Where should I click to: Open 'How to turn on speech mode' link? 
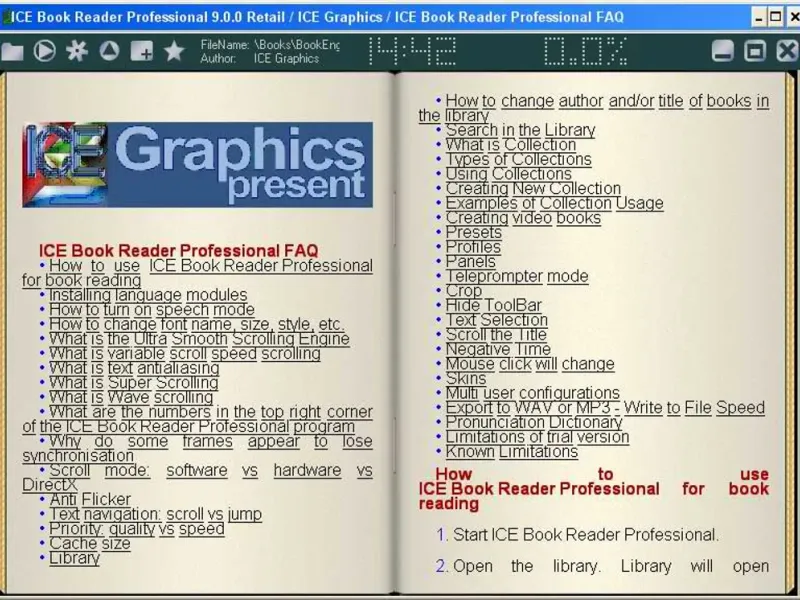click(x=152, y=309)
